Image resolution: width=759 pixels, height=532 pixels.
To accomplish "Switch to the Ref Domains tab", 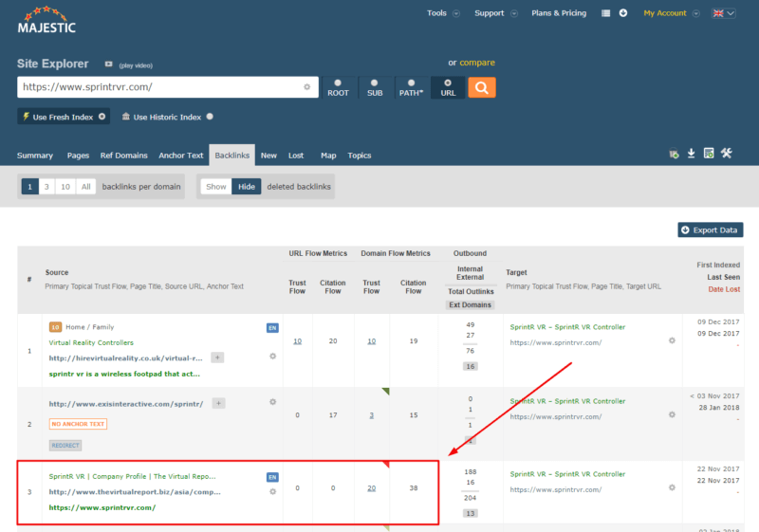I will pos(123,156).
